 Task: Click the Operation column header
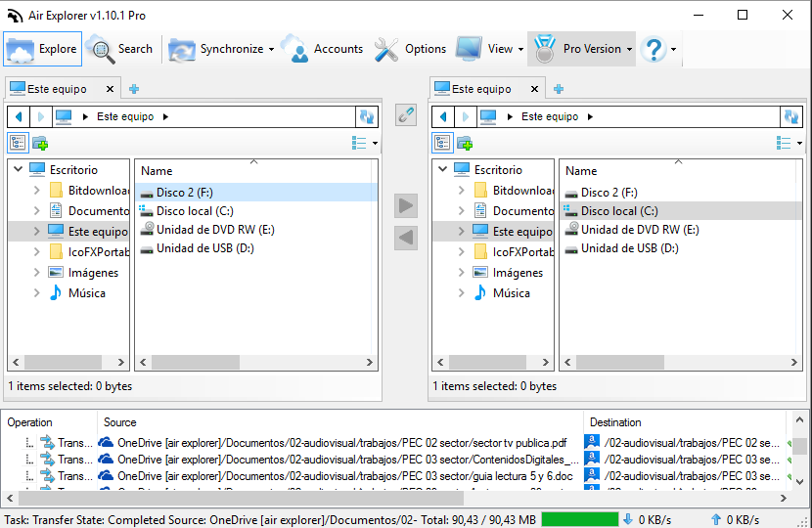(x=50, y=422)
